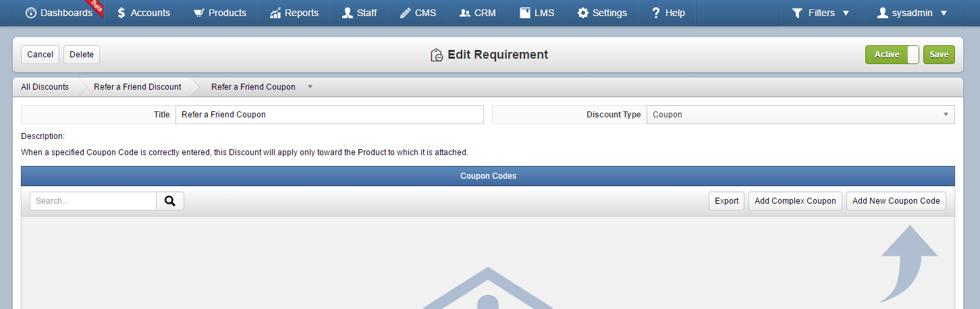Screen dimensions: 980x309
Task: Click the CRM people icon
Action: pyautogui.click(x=464, y=13)
